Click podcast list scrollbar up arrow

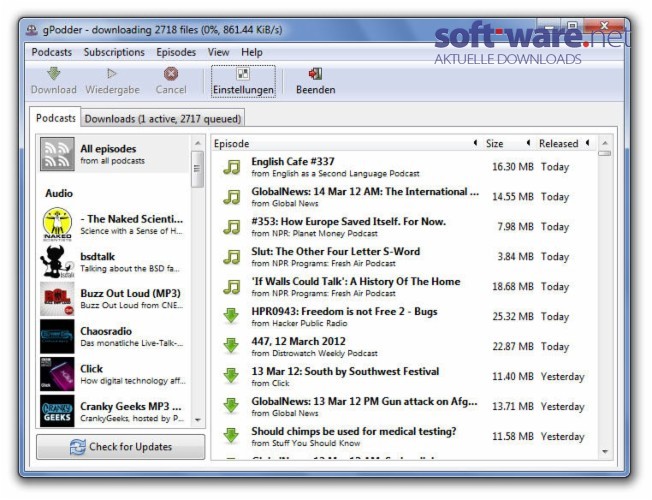(x=198, y=144)
